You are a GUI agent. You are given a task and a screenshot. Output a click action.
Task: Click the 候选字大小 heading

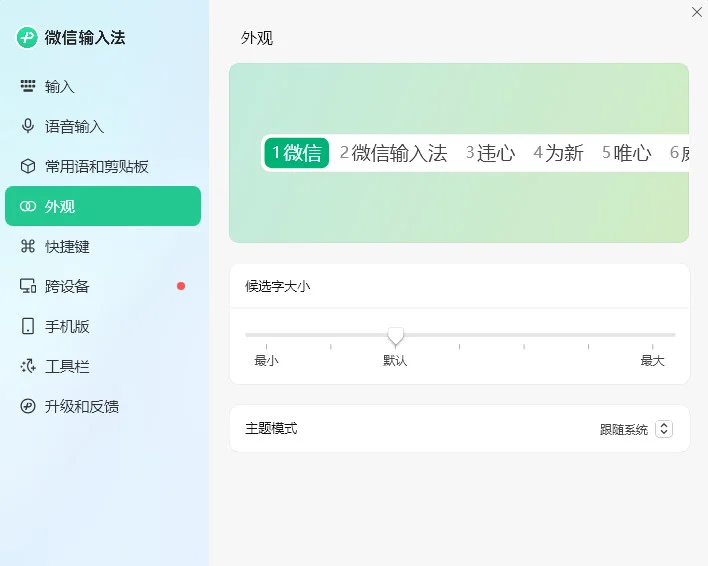[x=278, y=286]
